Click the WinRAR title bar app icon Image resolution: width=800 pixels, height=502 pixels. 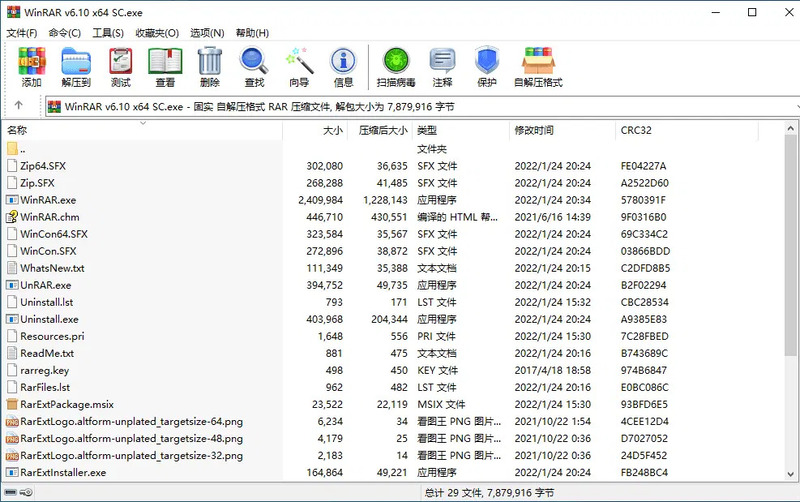(x=13, y=12)
